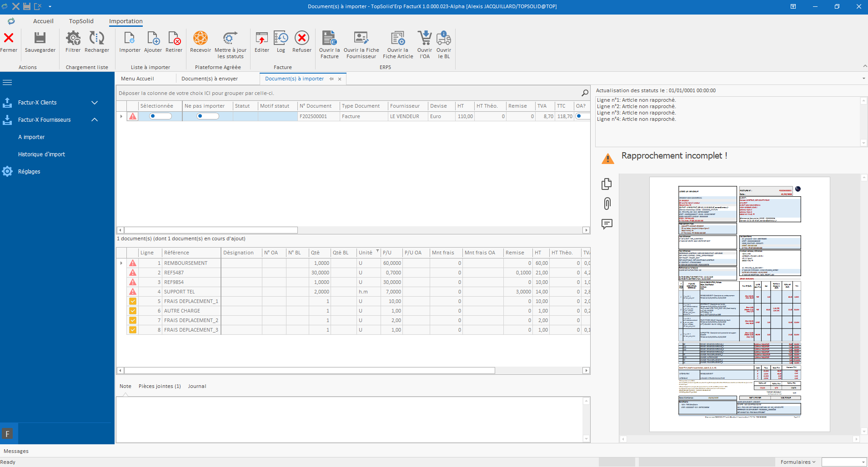Refuse the invoice with Refuser
868x467 pixels.
coord(301,39)
